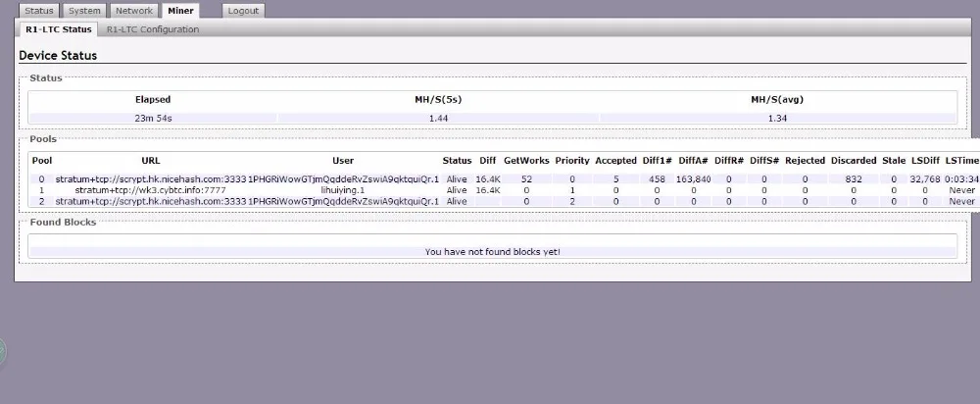
Task: Click the Pools section label
Action: [x=43, y=139]
